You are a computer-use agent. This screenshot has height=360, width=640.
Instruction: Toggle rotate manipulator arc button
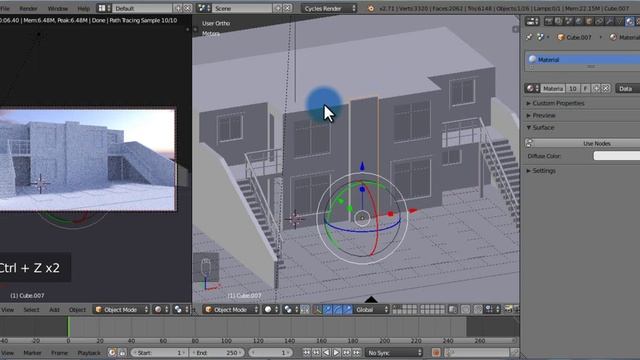(x=338, y=309)
